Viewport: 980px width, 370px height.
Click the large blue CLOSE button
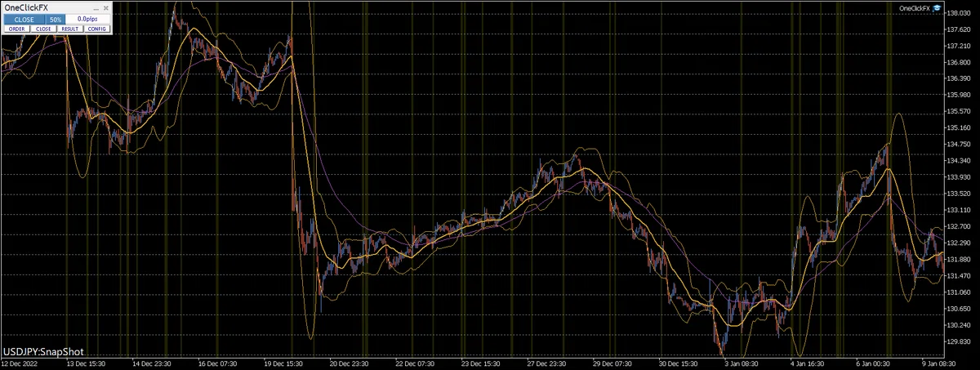(24, 20)
